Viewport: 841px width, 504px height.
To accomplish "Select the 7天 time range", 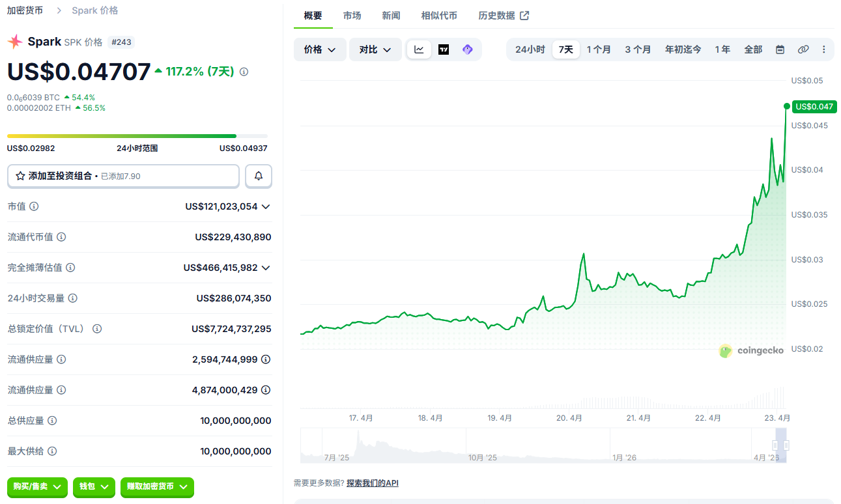I will (x=566, y=49).
